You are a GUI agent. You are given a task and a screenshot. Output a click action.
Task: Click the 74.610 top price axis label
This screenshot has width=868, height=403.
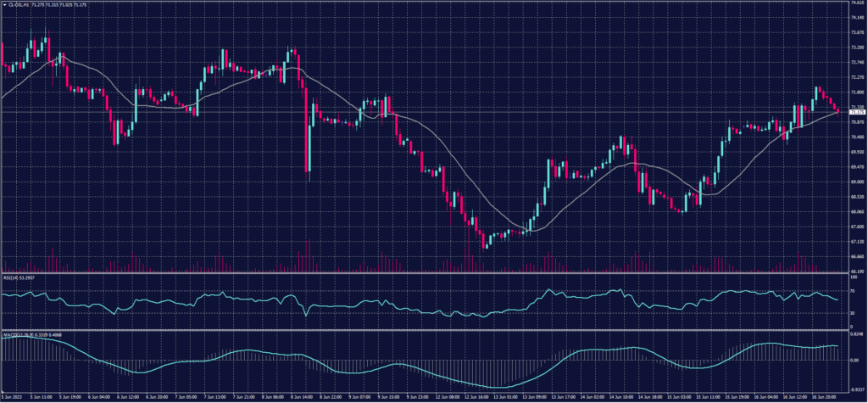[x=857, y=3]
